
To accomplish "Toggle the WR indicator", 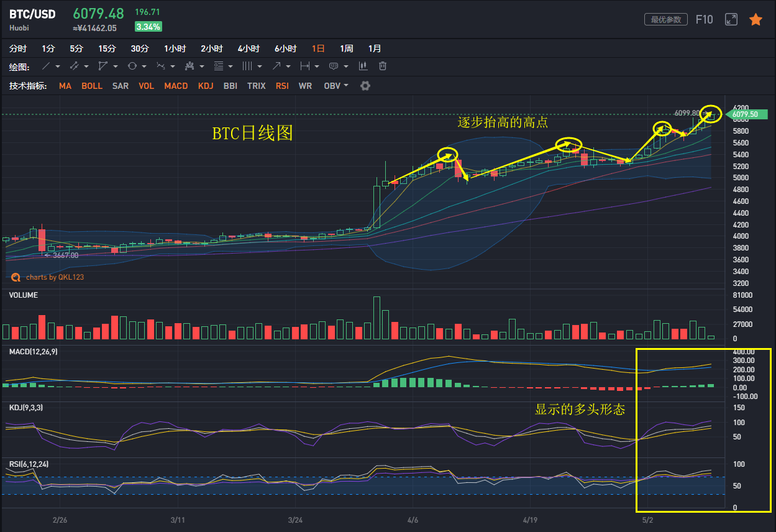I will [305, 86].
